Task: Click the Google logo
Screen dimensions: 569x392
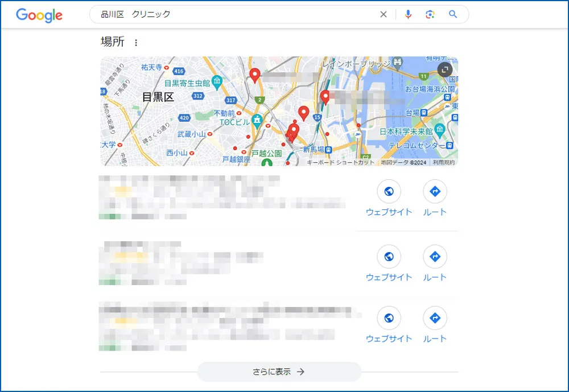Action: click(x=39, y=15)
